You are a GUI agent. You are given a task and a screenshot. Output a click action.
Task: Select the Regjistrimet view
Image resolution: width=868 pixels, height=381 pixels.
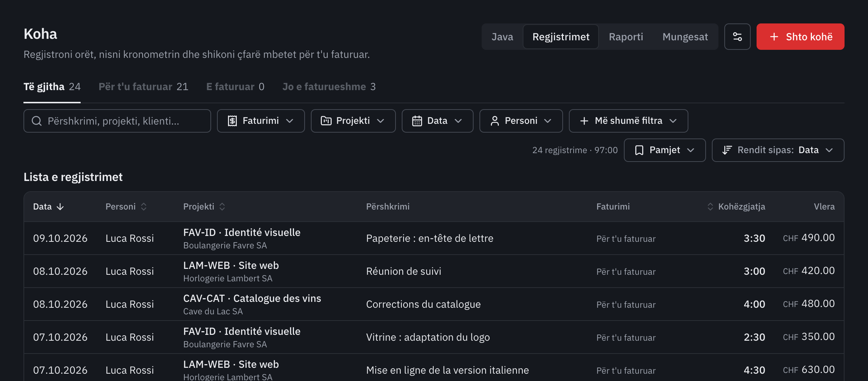point(561,37)
